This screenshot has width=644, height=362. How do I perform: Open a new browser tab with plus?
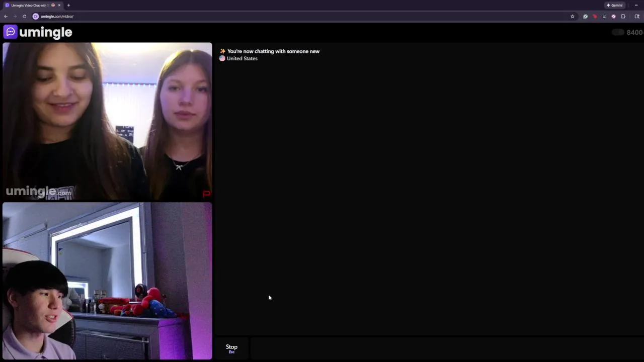(x=68, y=5)
